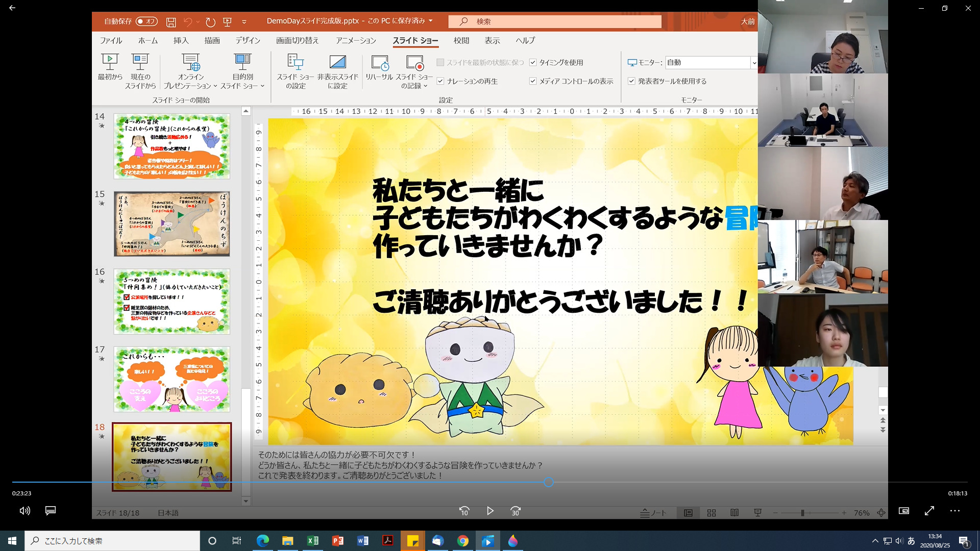Toggle fullscreen video icon

929,511
